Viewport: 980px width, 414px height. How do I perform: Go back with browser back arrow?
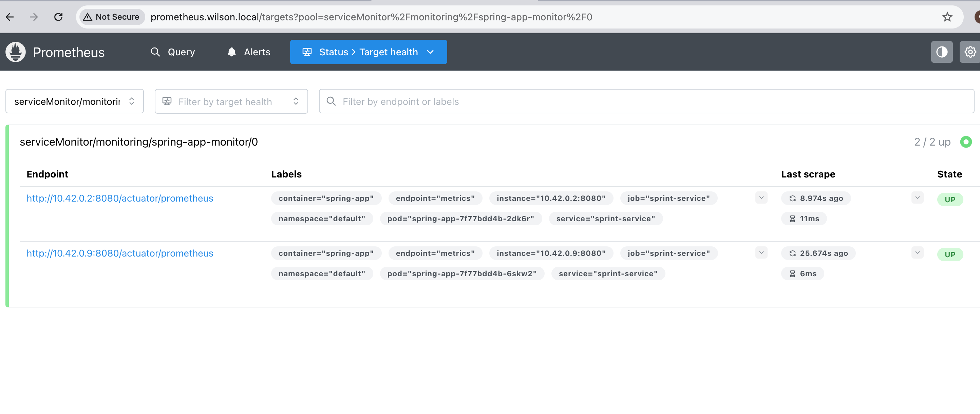tap(10, 17)
